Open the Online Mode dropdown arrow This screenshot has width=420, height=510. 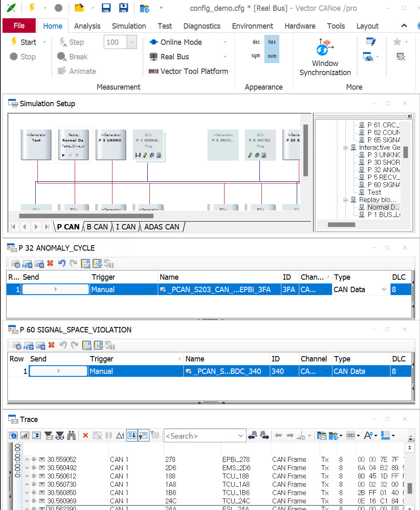click(x=225, y=42)
